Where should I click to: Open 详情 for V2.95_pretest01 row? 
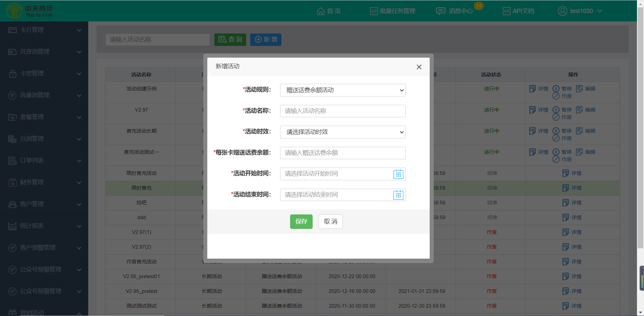572,276
